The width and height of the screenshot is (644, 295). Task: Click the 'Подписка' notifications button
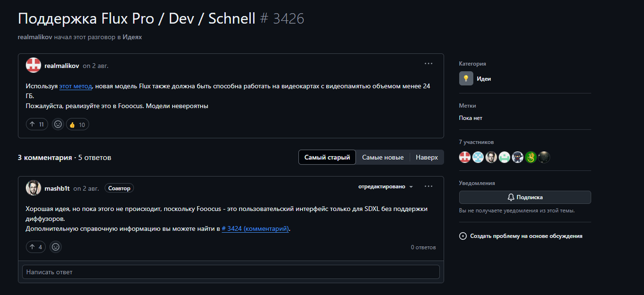point(525,197)
